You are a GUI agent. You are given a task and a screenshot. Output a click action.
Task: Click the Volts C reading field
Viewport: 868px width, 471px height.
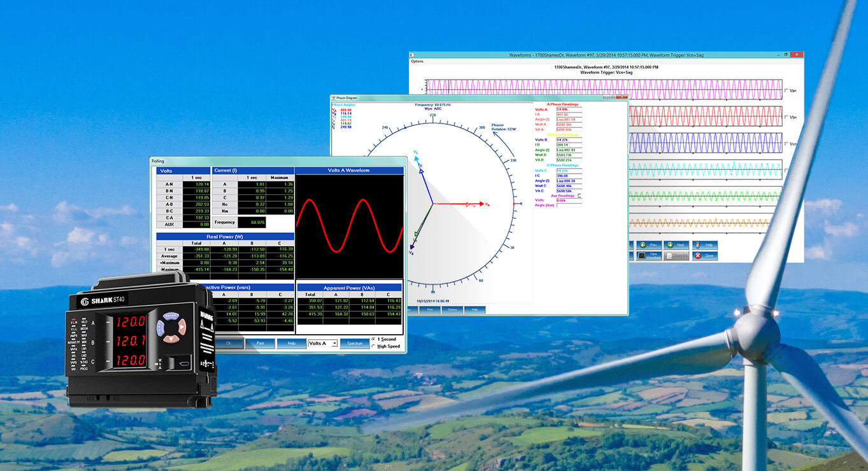[x=569, y=171]
